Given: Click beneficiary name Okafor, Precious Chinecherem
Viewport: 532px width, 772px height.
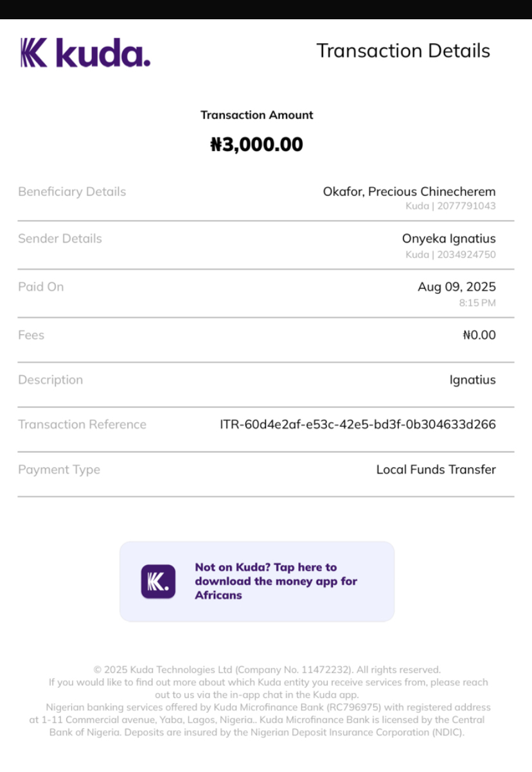Looking at the screenshot, I should [x=409, y=192].
